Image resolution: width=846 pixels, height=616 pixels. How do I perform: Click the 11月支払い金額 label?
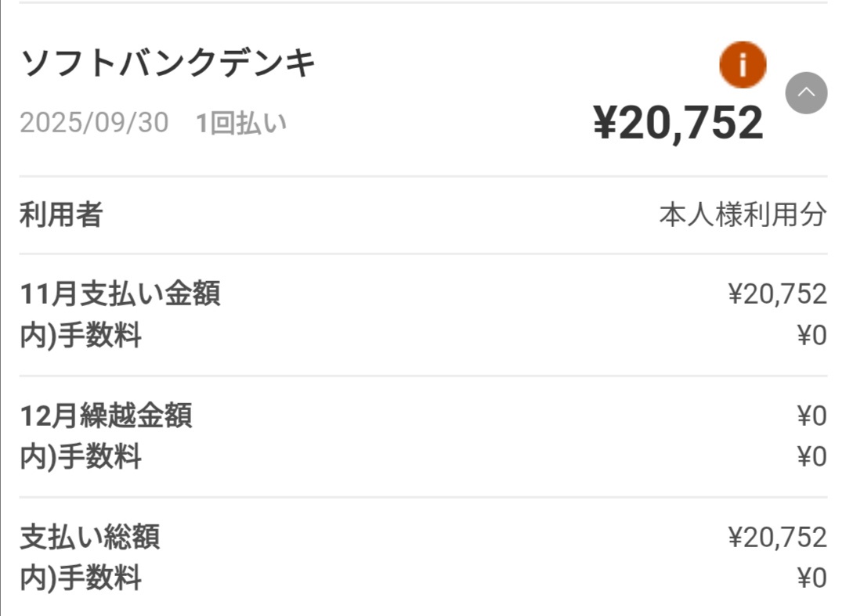click(x=120, y=294)
